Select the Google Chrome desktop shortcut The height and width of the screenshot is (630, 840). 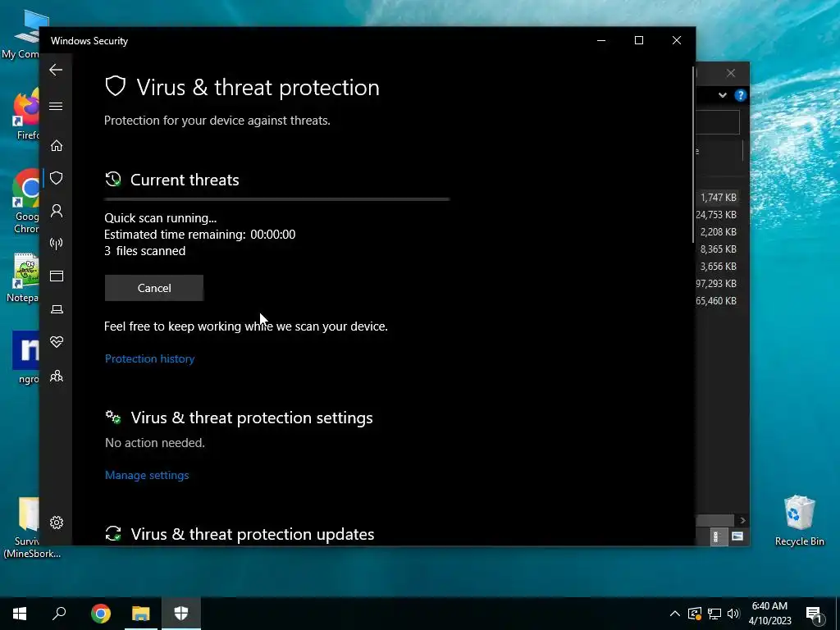(25, 202)
